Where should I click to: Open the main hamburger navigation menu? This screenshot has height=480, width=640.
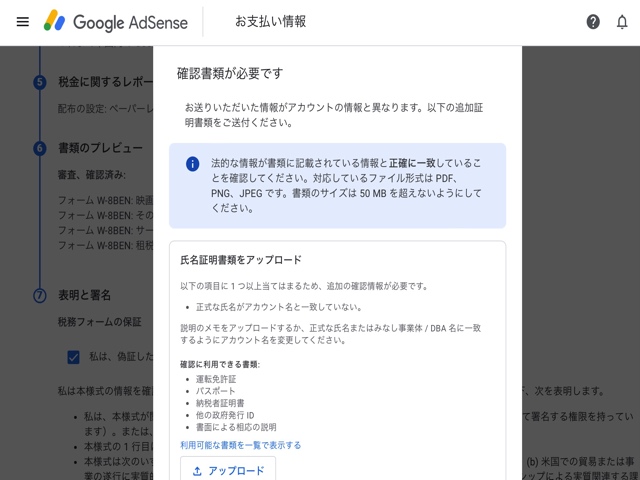[x=22, y=21]
